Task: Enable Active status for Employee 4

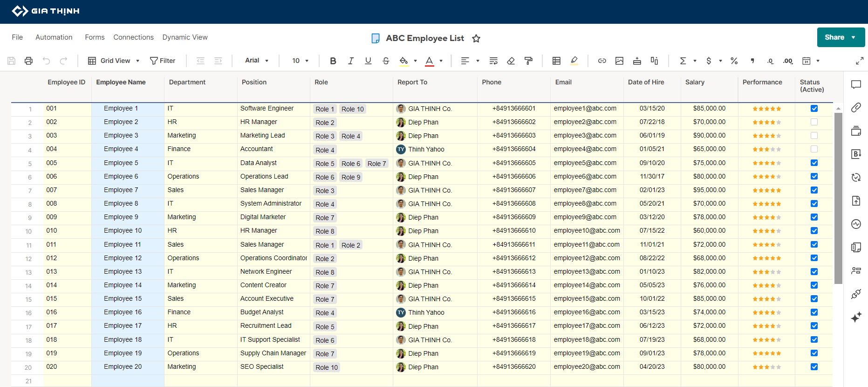Action: [x=814, y=149]
